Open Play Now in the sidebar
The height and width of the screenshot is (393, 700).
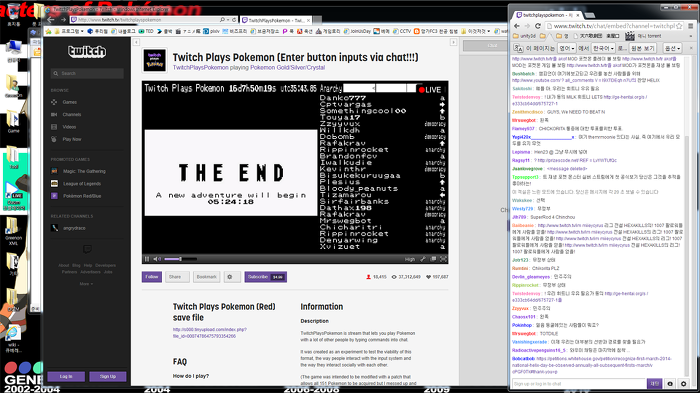pyautogui.click(x=71, y=139)
